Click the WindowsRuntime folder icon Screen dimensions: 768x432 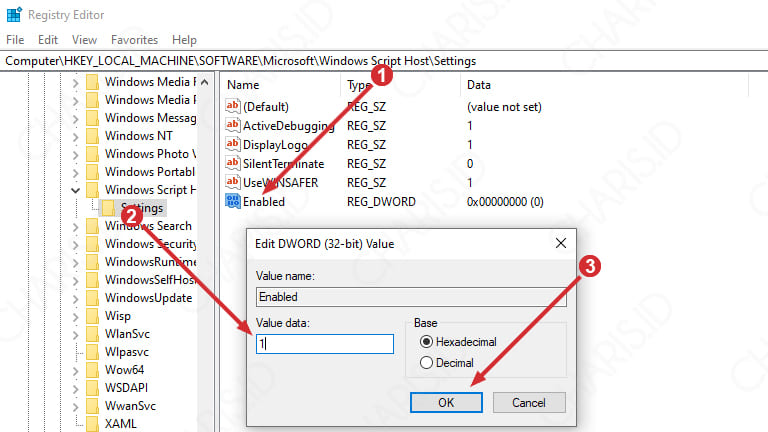(x=92, y=262)
